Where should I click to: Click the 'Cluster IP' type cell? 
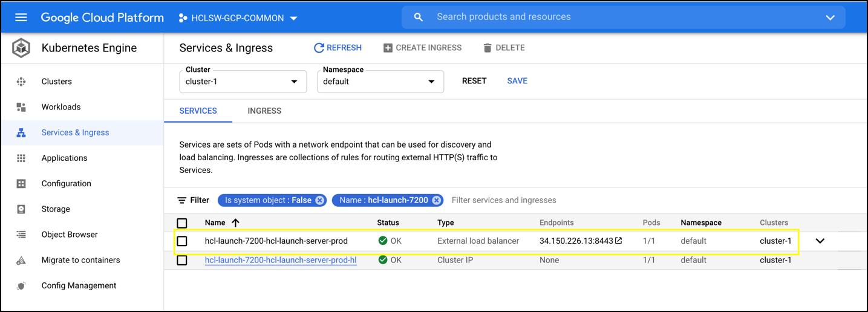(455, 260)
